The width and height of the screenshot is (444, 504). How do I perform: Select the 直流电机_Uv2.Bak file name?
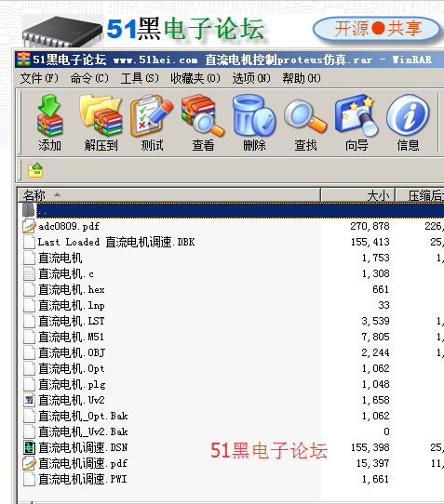pos(83,431)
